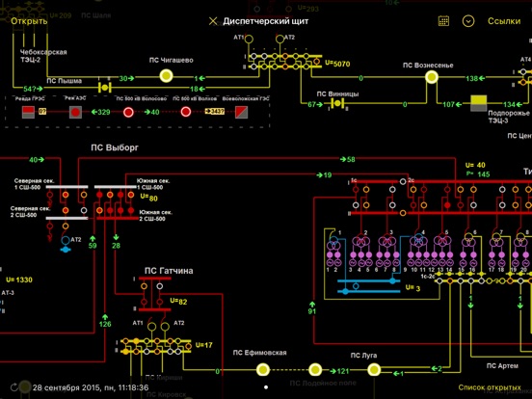Click the ПС Артем label
Screen dimensions: 532x399
tap(502, 366)
